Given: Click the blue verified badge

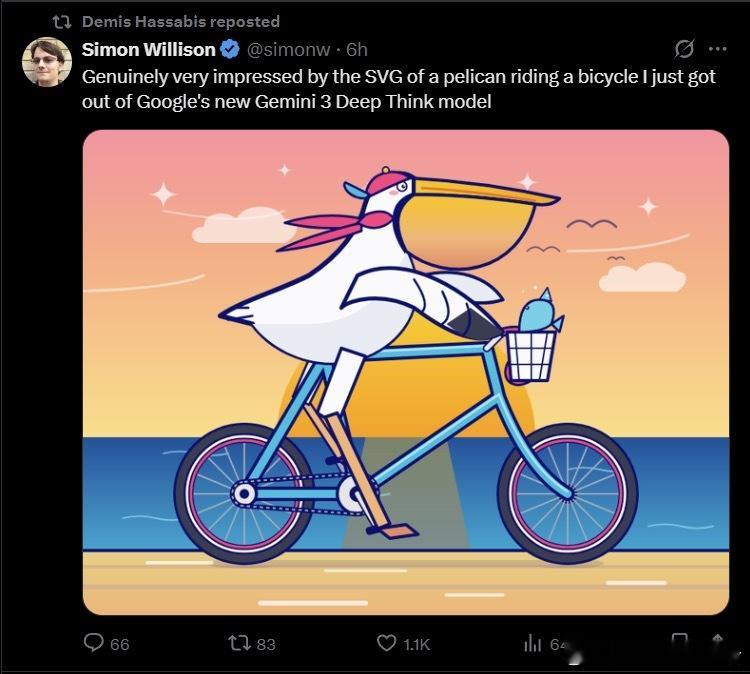Looking at the screenshot, I should (230, 49).
